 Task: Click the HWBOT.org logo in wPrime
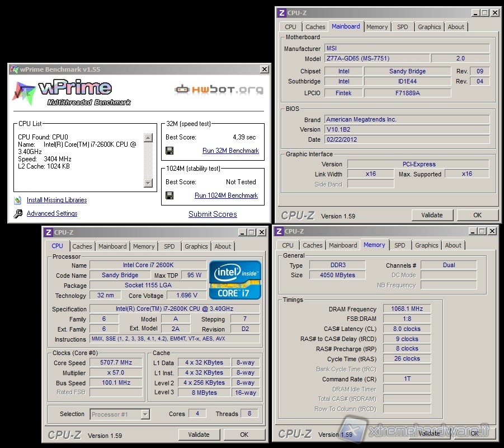tap(219, 90)
